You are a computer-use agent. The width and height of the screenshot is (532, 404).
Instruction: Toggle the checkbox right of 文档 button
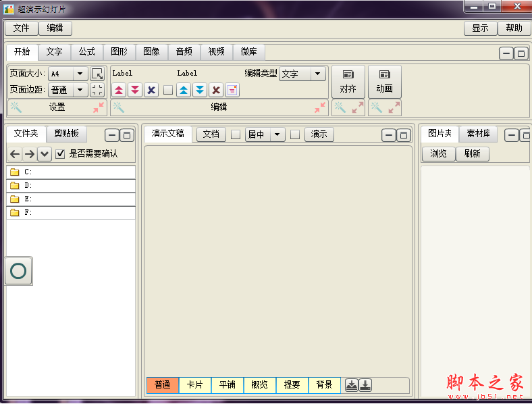(236, 134)
